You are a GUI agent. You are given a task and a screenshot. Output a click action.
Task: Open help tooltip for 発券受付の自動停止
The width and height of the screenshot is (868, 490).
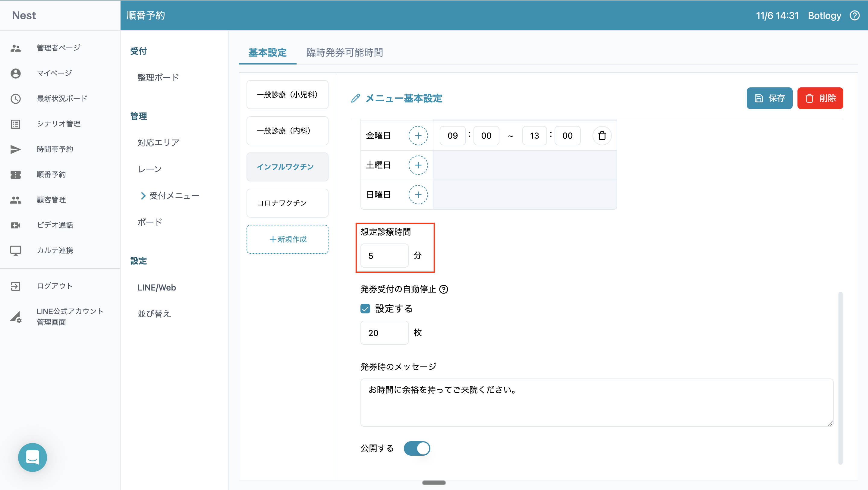tap(444, 289)
